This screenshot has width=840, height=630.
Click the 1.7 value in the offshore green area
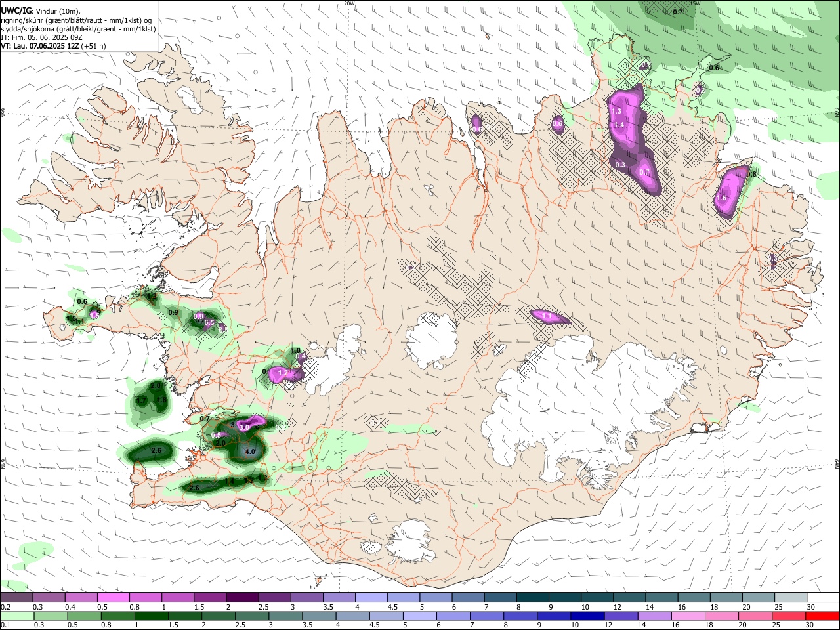point(141,400)
